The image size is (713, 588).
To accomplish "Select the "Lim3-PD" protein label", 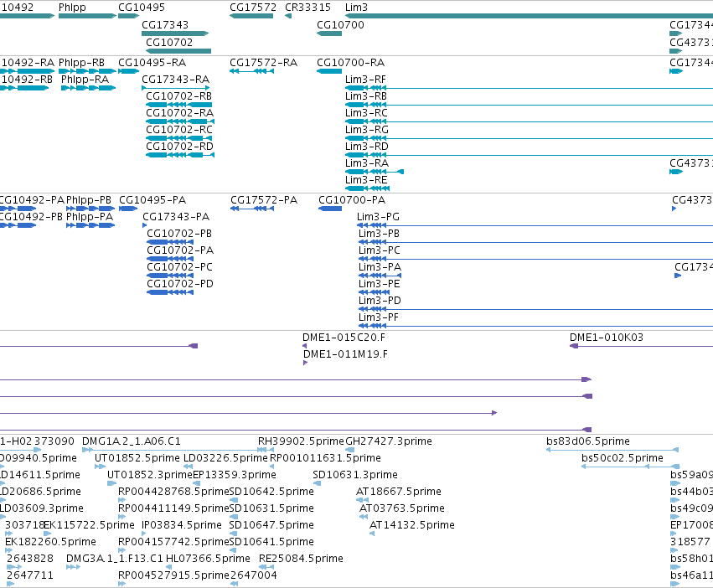I will point(380,301).
